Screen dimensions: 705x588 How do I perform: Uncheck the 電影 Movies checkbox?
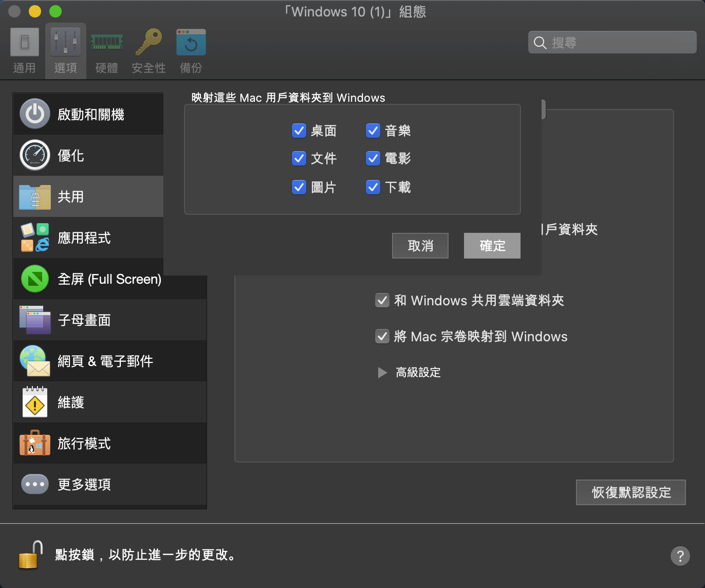(373, 158)
